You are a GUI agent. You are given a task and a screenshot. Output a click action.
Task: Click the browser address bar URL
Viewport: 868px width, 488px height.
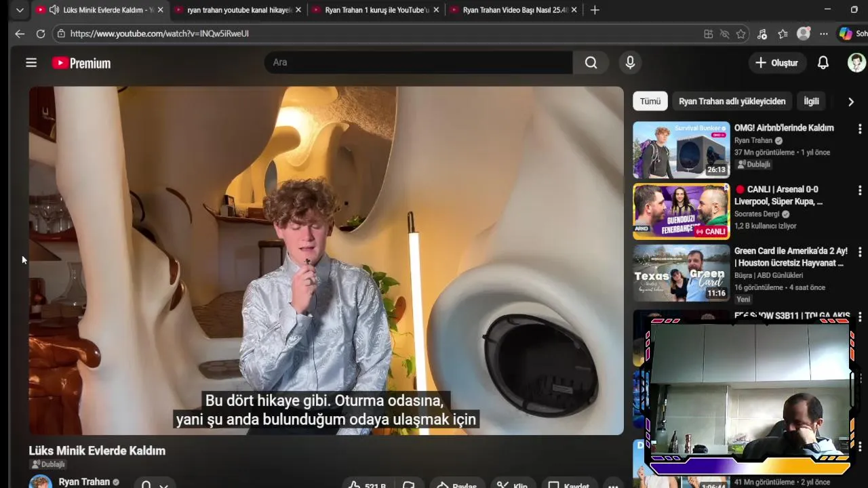(x=159, y=33)
